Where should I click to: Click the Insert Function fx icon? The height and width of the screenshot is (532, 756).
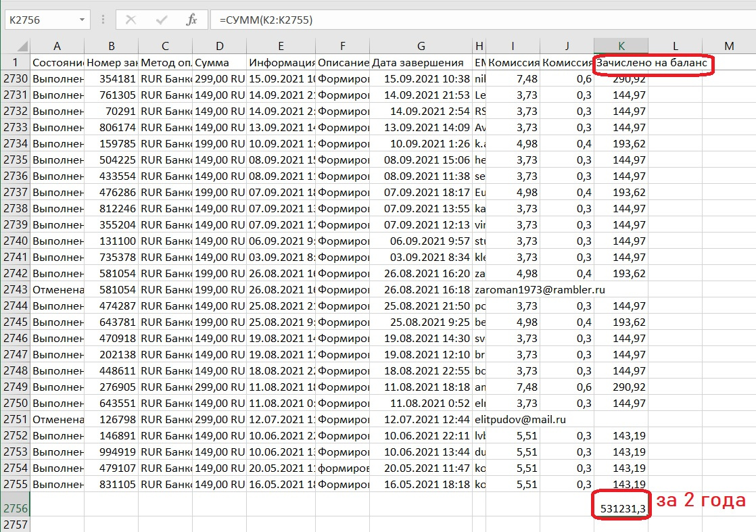point(191,20)
